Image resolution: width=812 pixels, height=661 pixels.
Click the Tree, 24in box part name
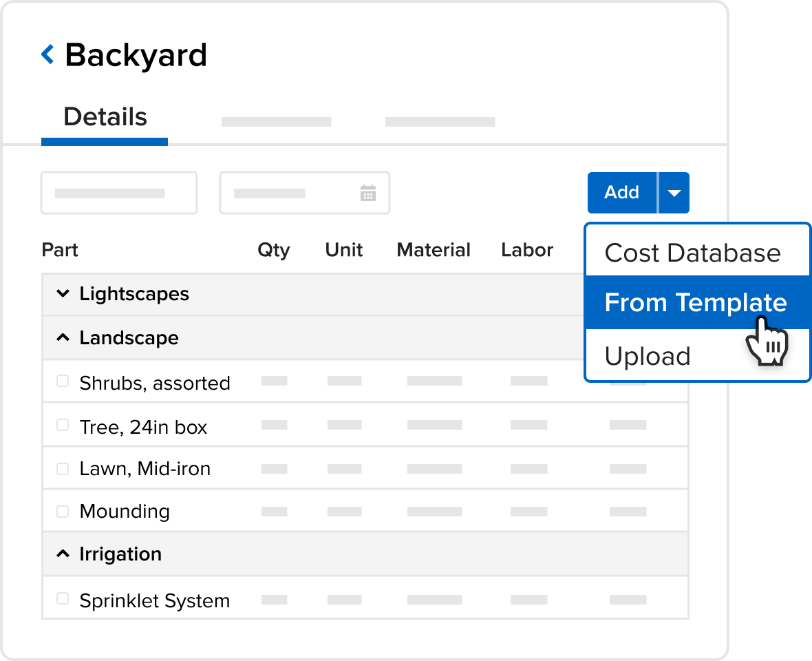pyautogui.click(x=143, y=428)
